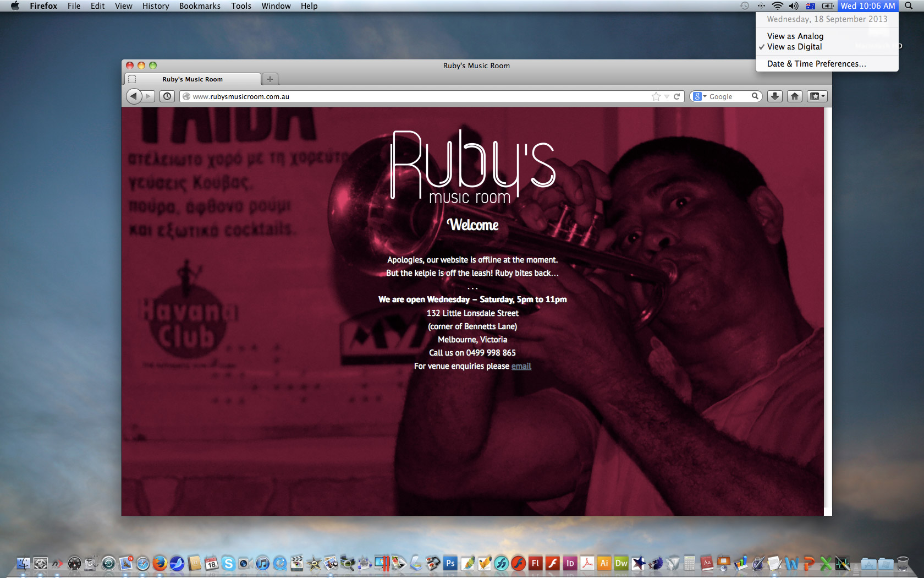Image resolution: width=924 pixels, height=578 pixels.
Task: Open Adobe Illustrator in the Dock
Action: tap(604, 563)
